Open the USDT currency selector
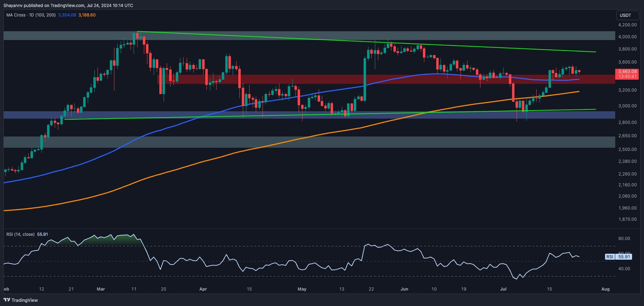The width and height of the screenshot is (644, 306). pos(625,15)
